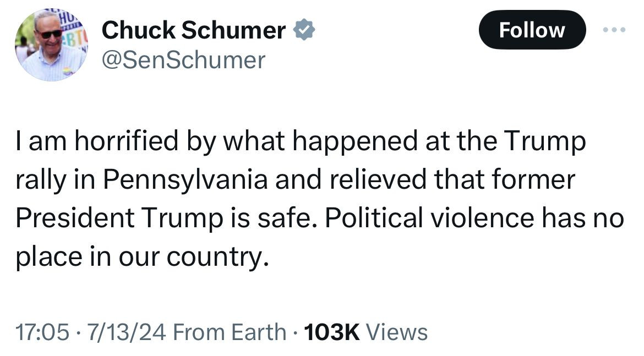Click the 103K view count number
Image resolution: width=644 pixels, height=356 pixels.
click(x=331, y=332)
